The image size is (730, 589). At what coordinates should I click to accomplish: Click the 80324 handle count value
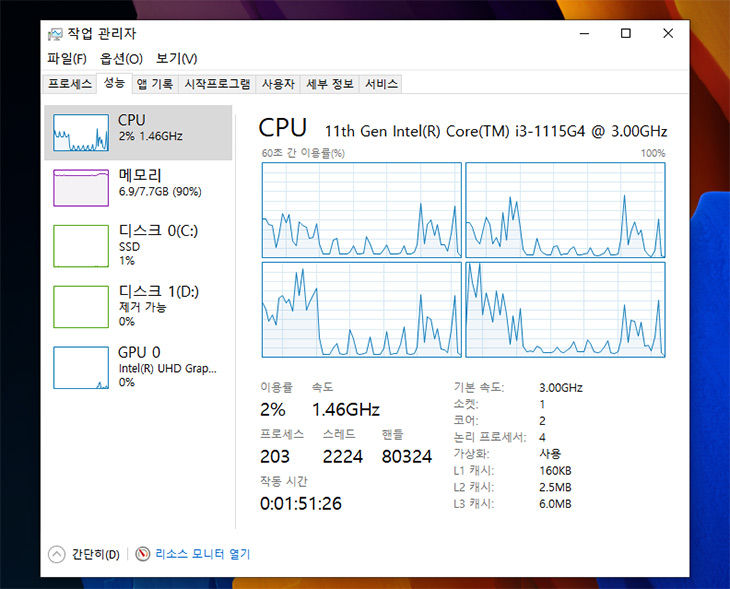tap(407, 456)
